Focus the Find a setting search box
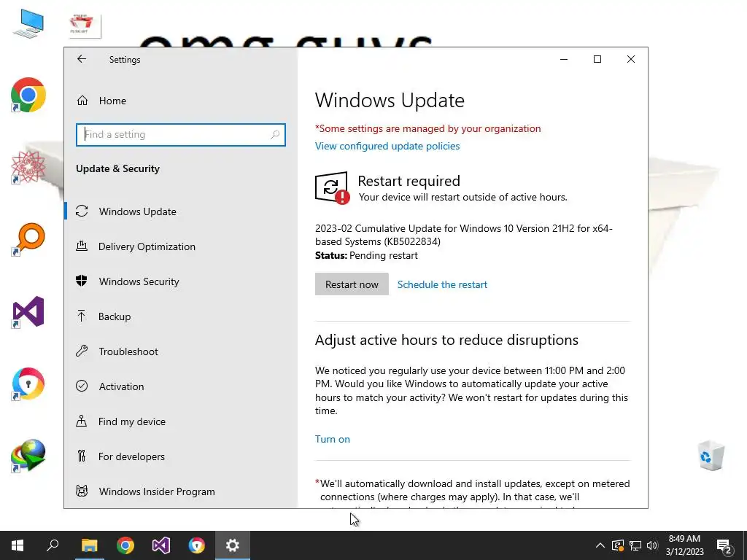 click(181, 135)
